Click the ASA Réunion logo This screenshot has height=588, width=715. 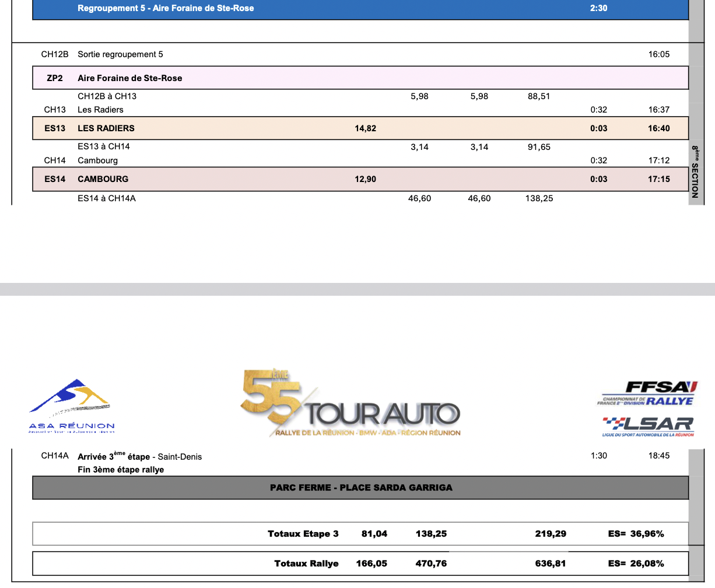click(x=72, y=407)
